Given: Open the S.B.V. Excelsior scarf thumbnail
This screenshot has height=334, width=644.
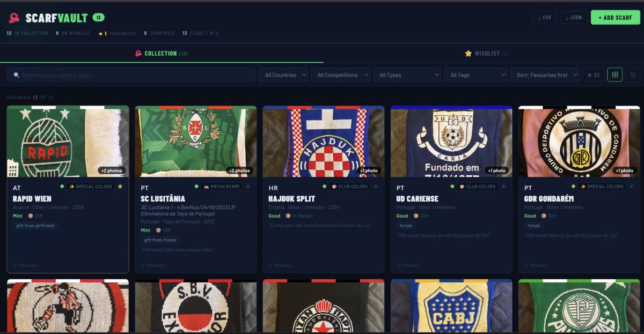Looking at the screenshot, I should pyautogui.click(x=195, y=307).
